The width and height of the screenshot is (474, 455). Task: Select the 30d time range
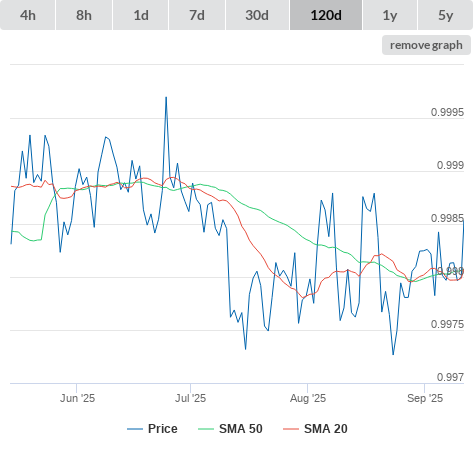[257, 15]
